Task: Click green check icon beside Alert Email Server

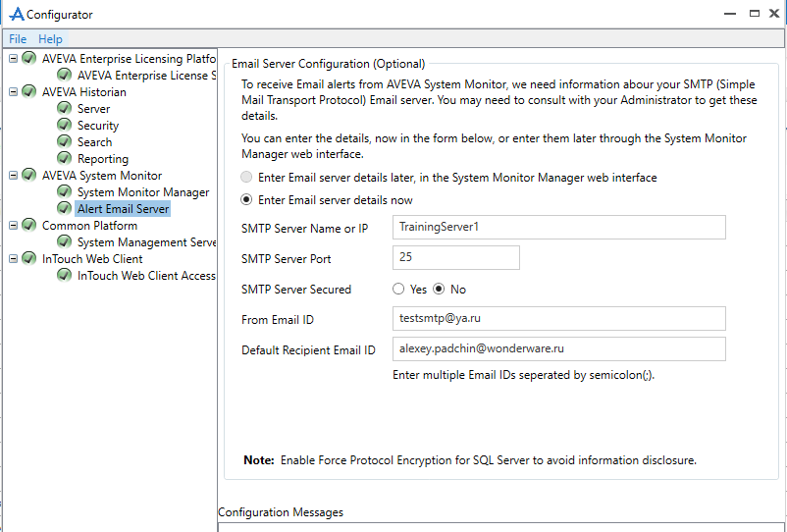Action: 64,208
